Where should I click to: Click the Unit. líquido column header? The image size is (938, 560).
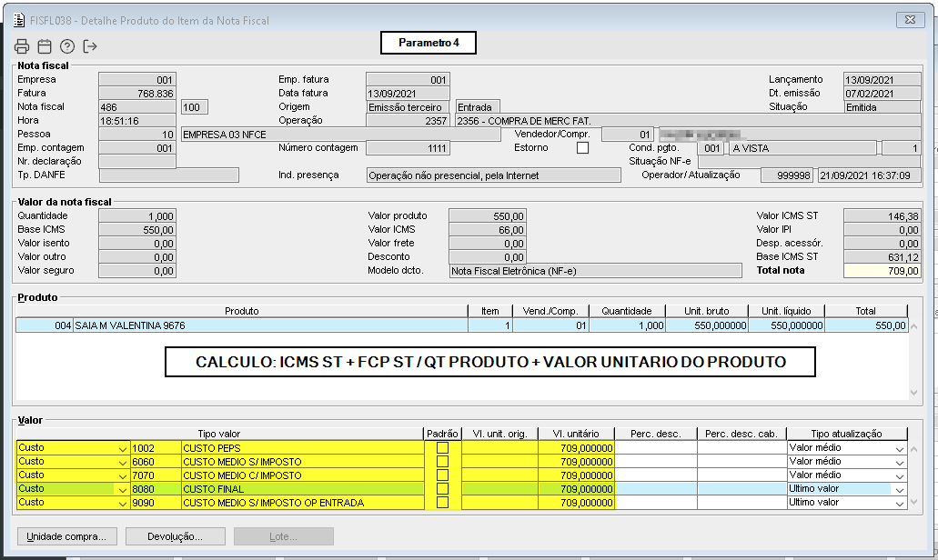click(x=786, y=311)
